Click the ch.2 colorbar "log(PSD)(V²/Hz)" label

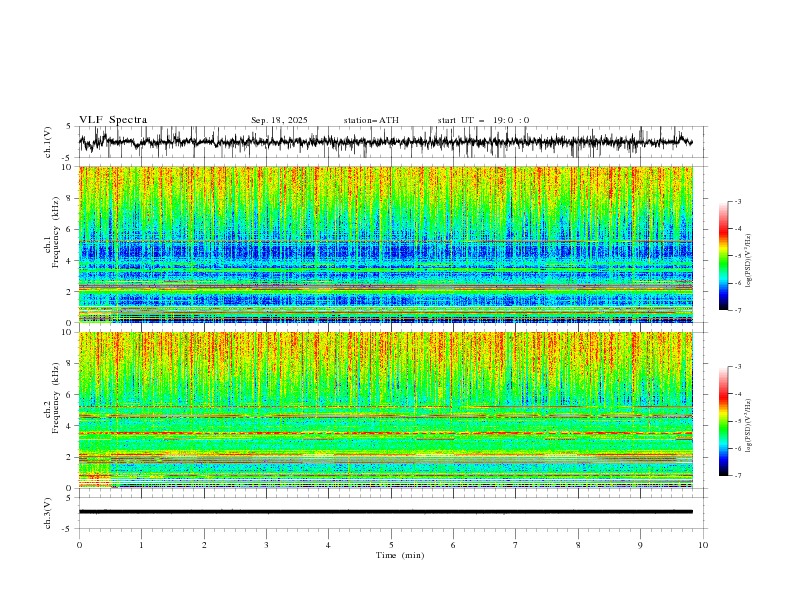point(749,426)
